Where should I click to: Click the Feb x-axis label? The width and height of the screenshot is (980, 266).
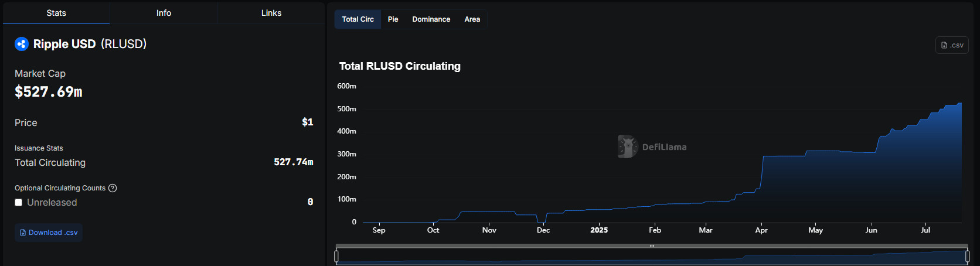click(655, 230)
